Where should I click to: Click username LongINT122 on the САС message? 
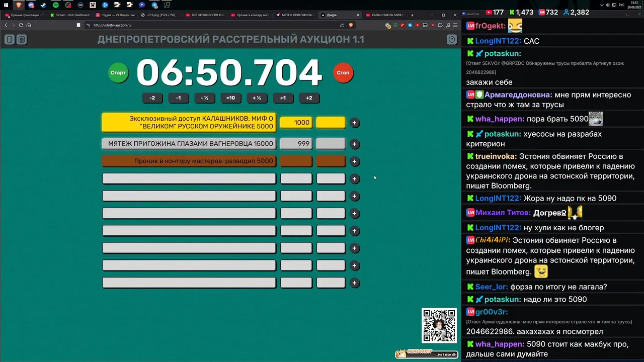click(499, 41)
